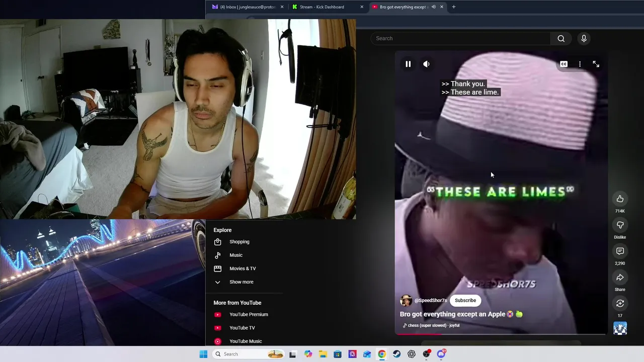Click the magnifier search button

561,38
